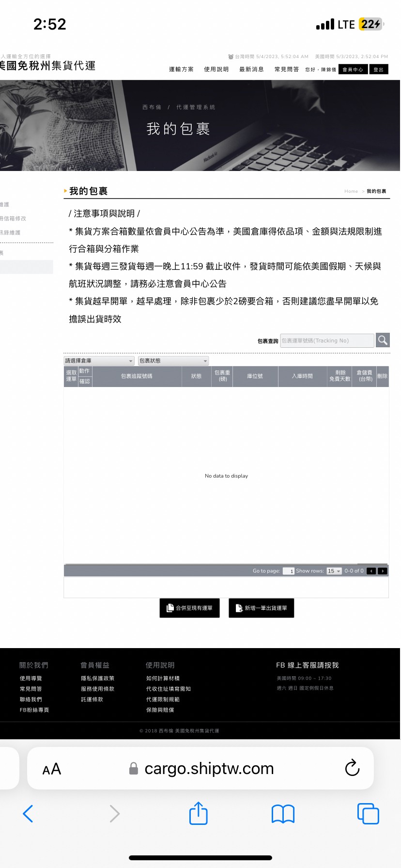Click the 登出 logout button
The height and width of the screenshot is (868, 401).
378,69
